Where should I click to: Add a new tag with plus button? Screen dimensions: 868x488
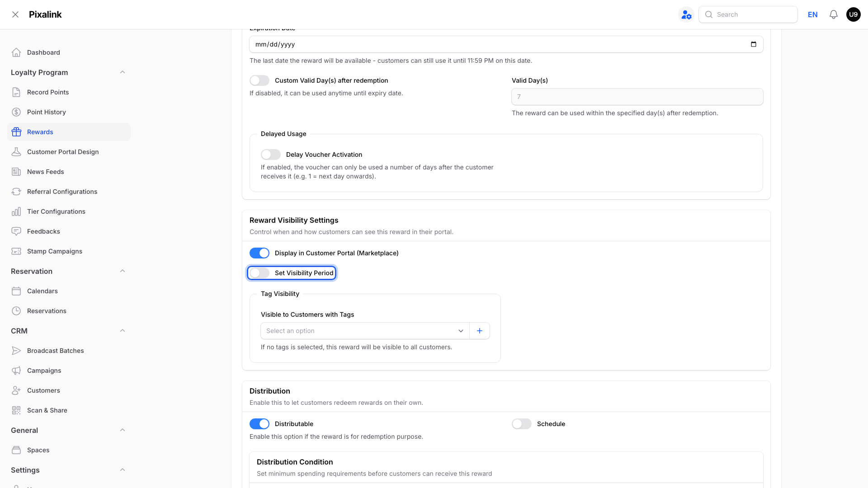coord(480,331)
